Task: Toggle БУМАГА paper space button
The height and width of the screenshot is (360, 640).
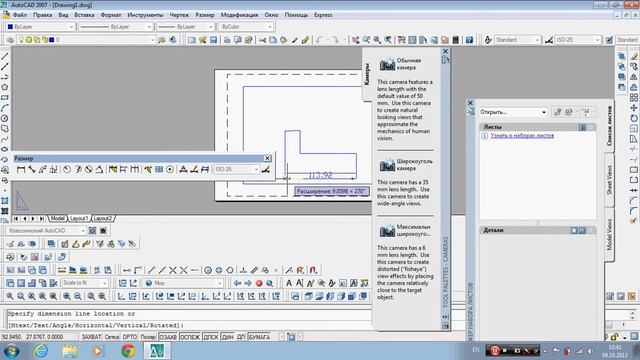Action: pyautogui.click(x=259, y=337)
